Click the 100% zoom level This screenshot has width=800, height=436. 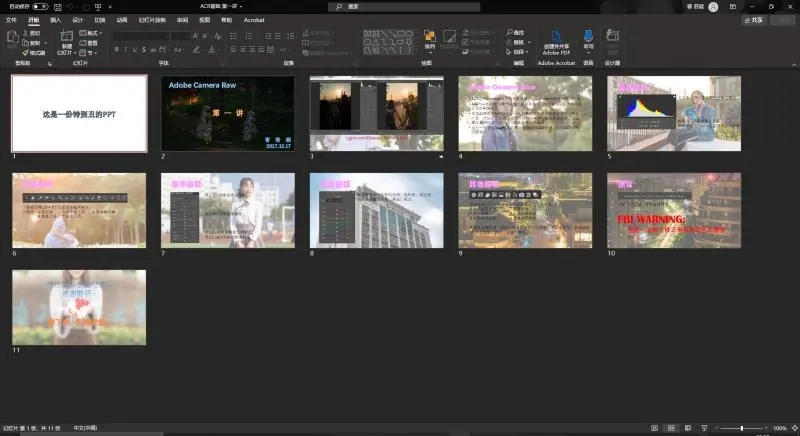(780, 428)
